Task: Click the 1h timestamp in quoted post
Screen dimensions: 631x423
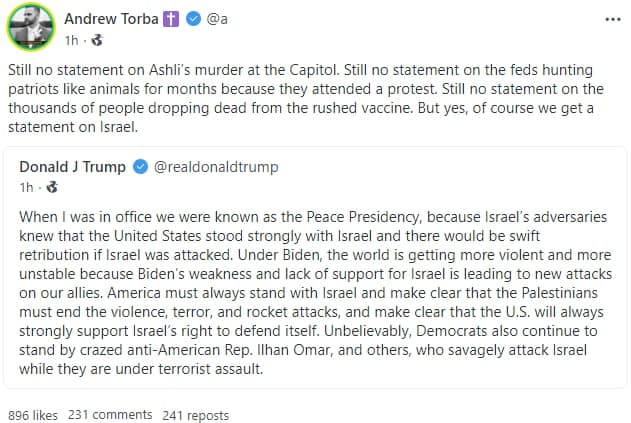Action: [x=28, y=187]
